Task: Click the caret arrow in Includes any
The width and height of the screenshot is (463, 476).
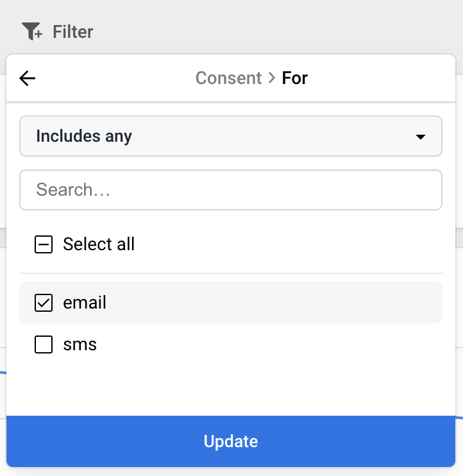Action: [x=420, y=137]
